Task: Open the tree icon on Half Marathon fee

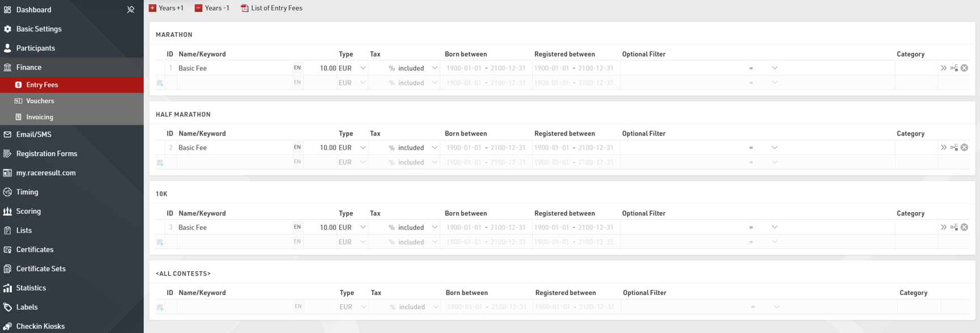Action: pyautogui.click(x=954, y=147)
